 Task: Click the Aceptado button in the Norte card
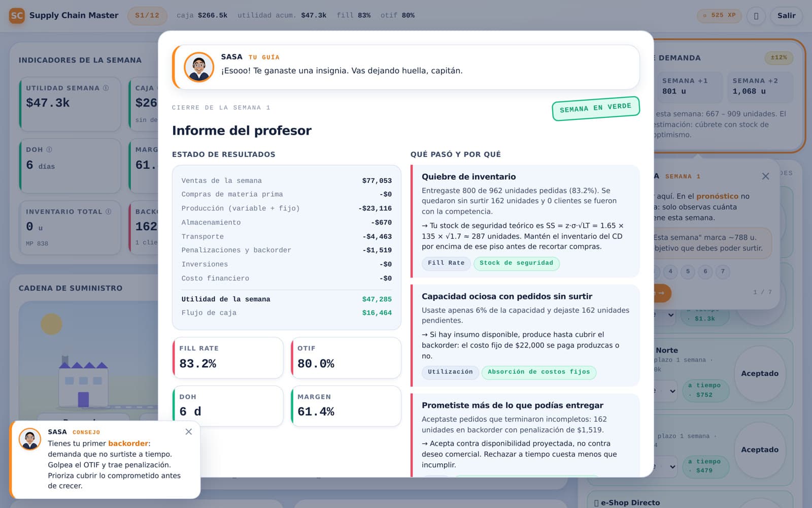pyautogui.click(x=759, y=373)
